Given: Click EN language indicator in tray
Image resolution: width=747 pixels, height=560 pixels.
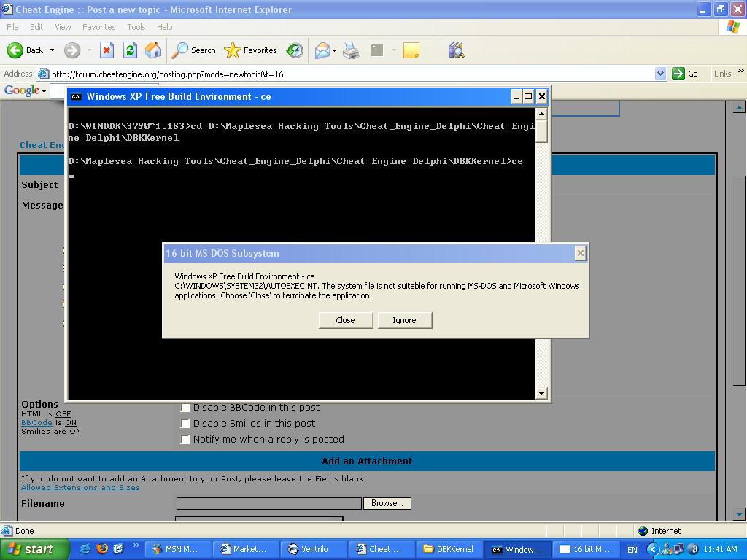Looking at the screenshot, I should coord(632,550).
